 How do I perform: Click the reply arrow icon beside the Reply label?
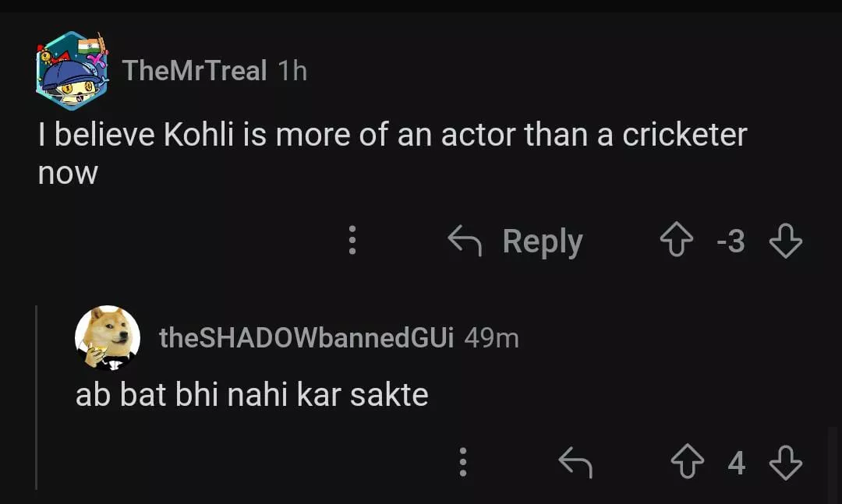(x=465, y=241)
